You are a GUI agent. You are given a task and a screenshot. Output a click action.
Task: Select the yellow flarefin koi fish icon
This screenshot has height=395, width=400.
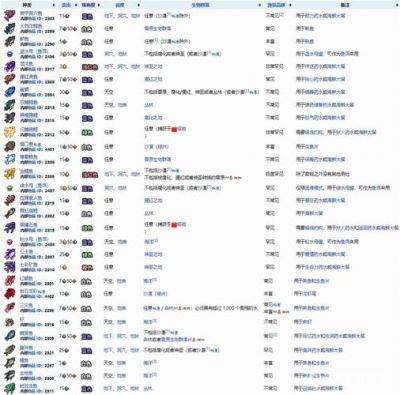point(10,132)
